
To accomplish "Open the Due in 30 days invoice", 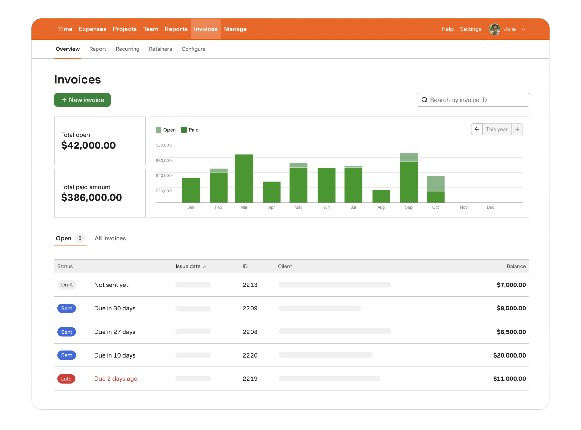I will [x=291, y=308].
